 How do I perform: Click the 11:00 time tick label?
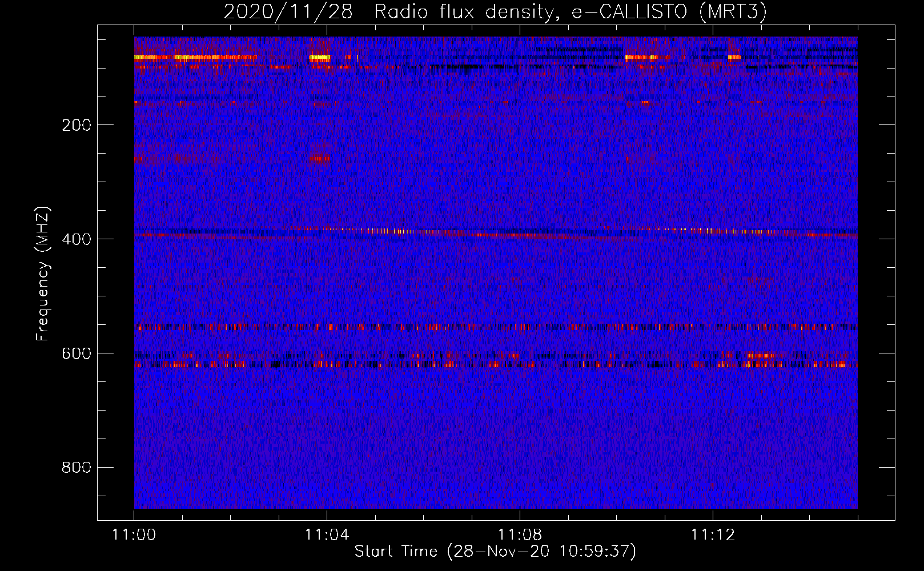[x=134, y=534]
